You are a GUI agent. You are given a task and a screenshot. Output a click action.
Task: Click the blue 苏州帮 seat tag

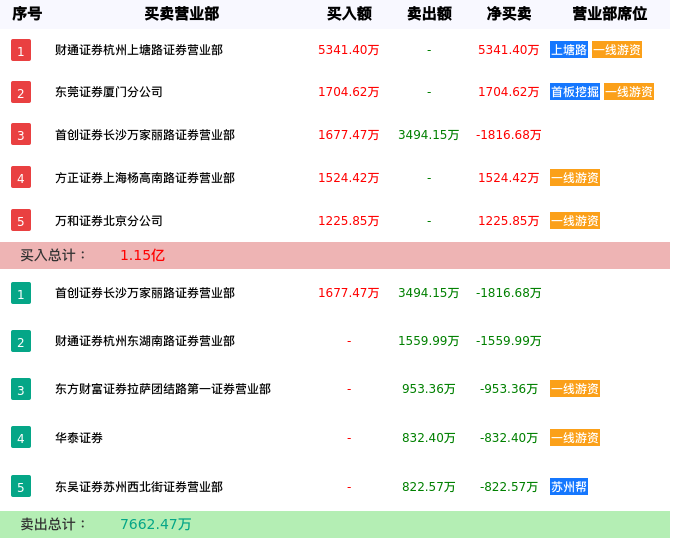[x=569, y=487]
